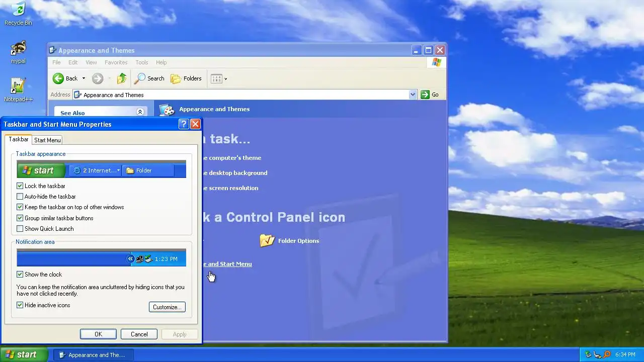Click the OK button
Viewport: 644px width, 362px height.
coord(98,334)
